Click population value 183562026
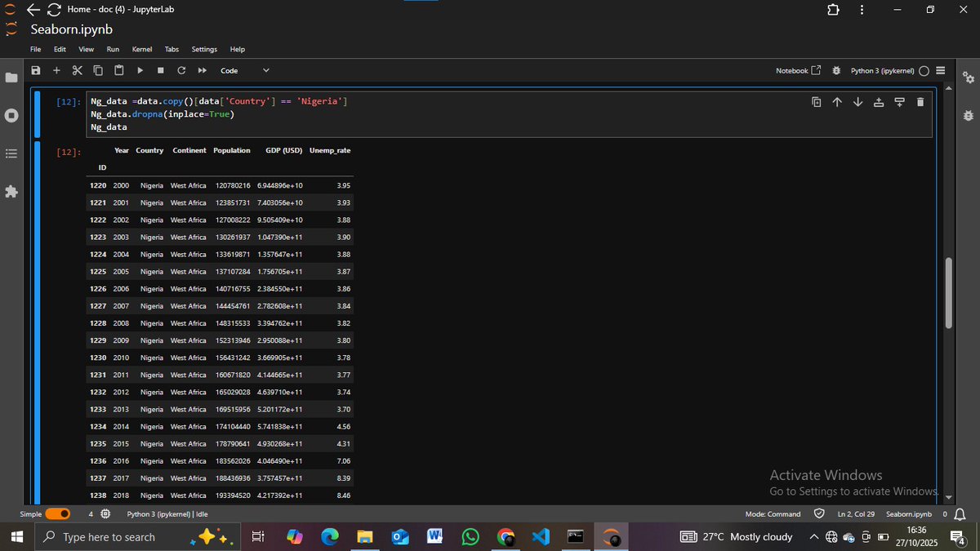 [x=233, y=461]
